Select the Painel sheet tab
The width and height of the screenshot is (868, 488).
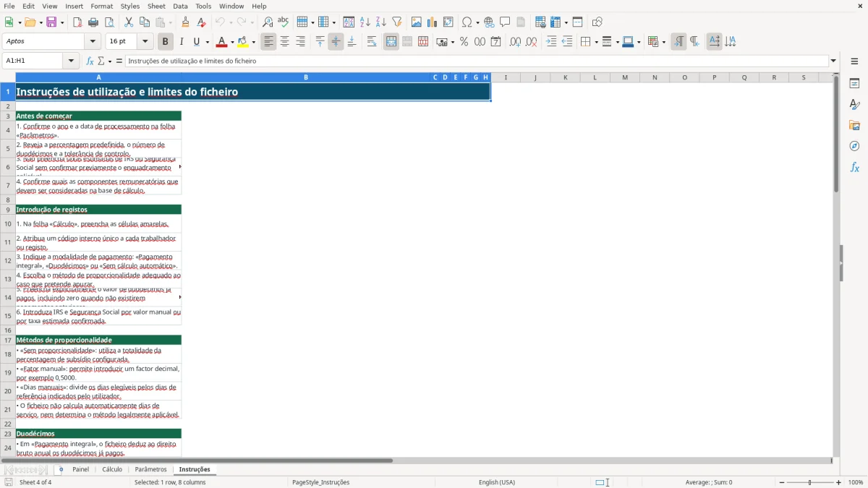click(81, 469)
